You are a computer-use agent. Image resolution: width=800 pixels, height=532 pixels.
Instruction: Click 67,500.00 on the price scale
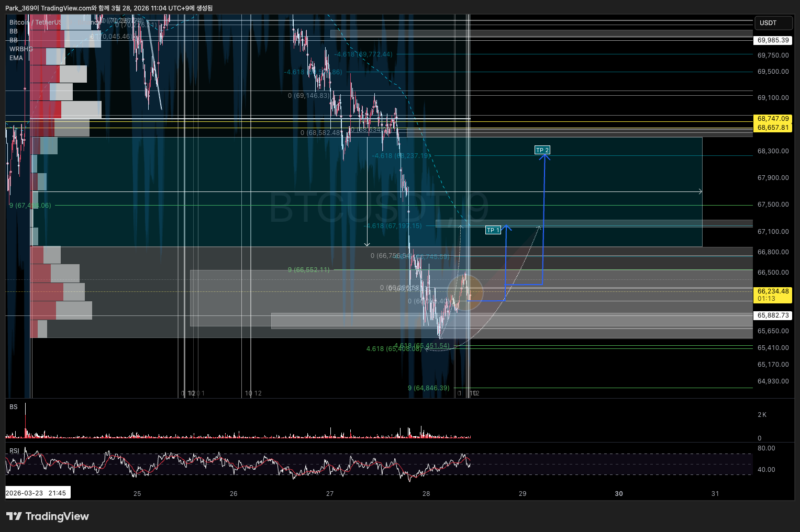tap(773, 205)
